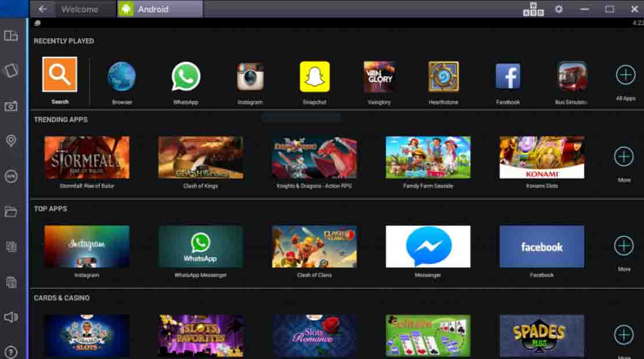The image size is (644, 359).
Task: Open keyboard controls WASD icon
Action: [533, 9]
